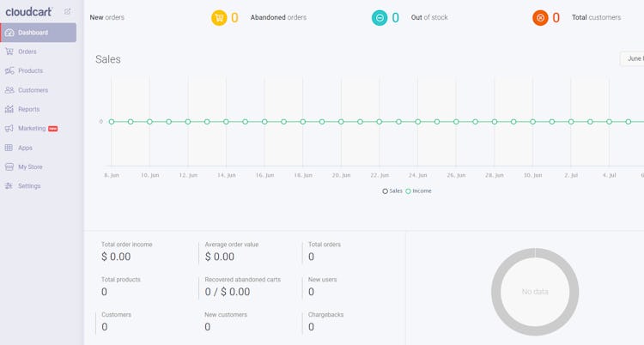Go to My Store in sidebar

(x=30, y=166)
